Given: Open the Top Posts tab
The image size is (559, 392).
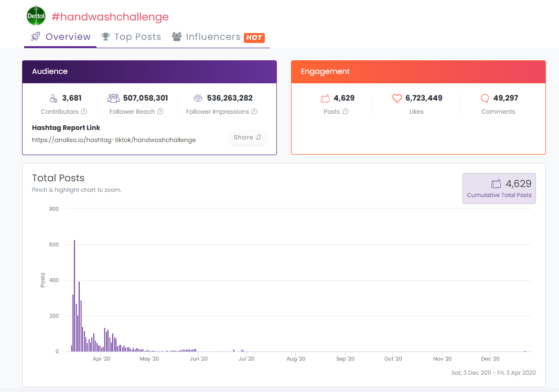Looking at the screenshot, I should 131,37.
